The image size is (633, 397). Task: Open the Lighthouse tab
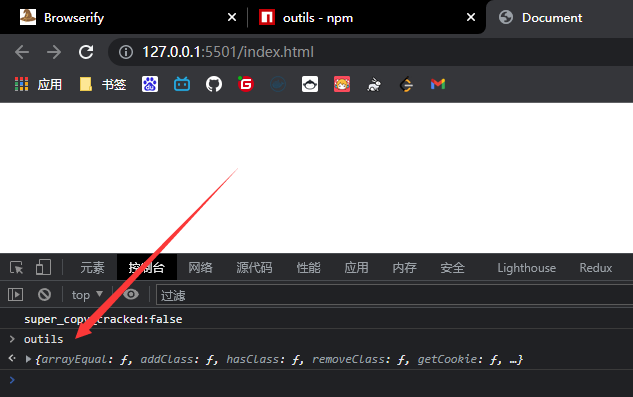point(526,267)
